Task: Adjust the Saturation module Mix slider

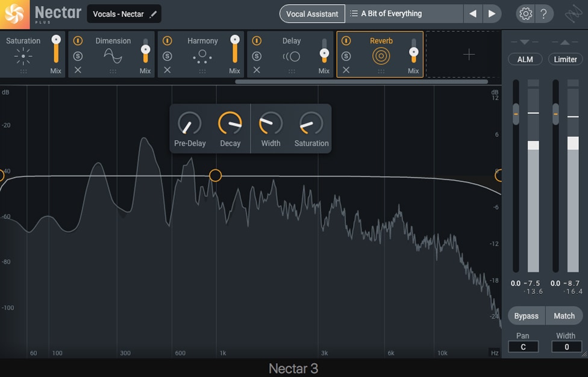Action: click(x=56, y=40)
